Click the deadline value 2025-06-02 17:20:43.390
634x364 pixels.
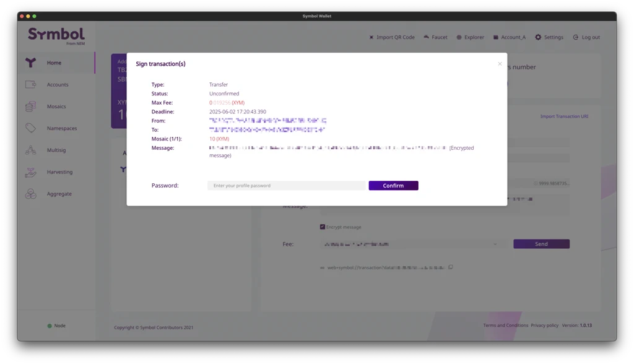238,111
